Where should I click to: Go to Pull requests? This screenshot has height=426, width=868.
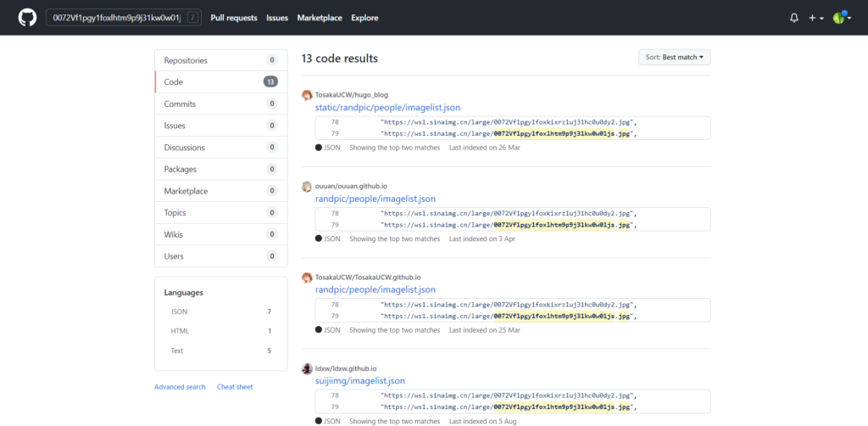(x=234, y=18)
